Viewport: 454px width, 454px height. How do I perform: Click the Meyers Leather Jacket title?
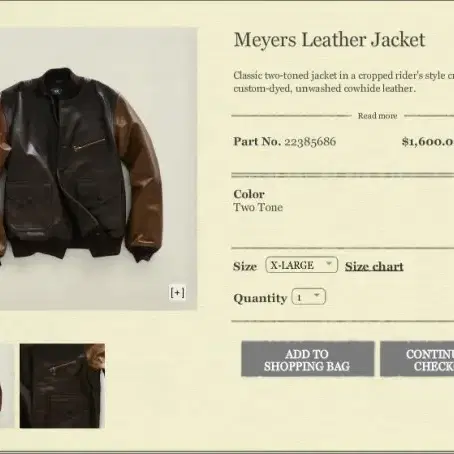(329, 40)
